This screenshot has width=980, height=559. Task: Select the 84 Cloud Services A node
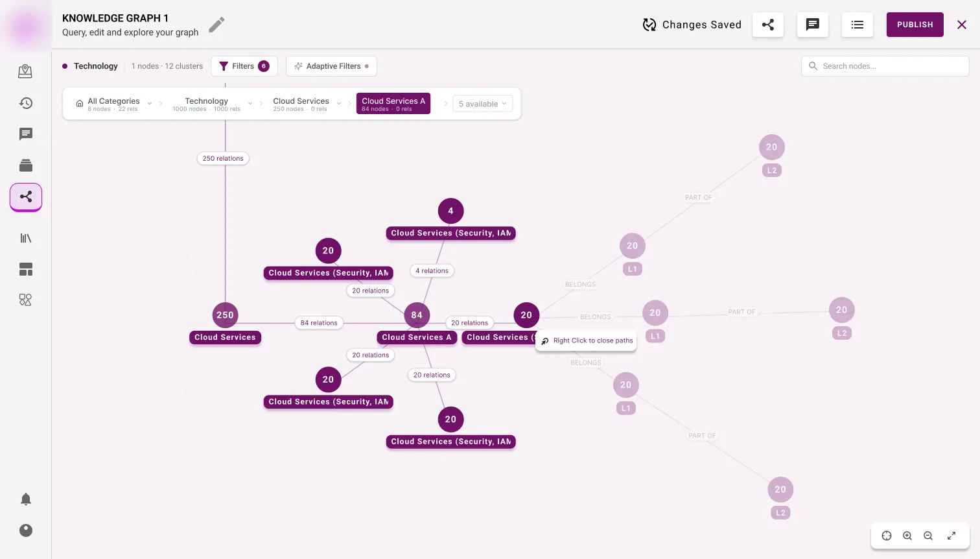pyautogui.click(x=417, y=315)
